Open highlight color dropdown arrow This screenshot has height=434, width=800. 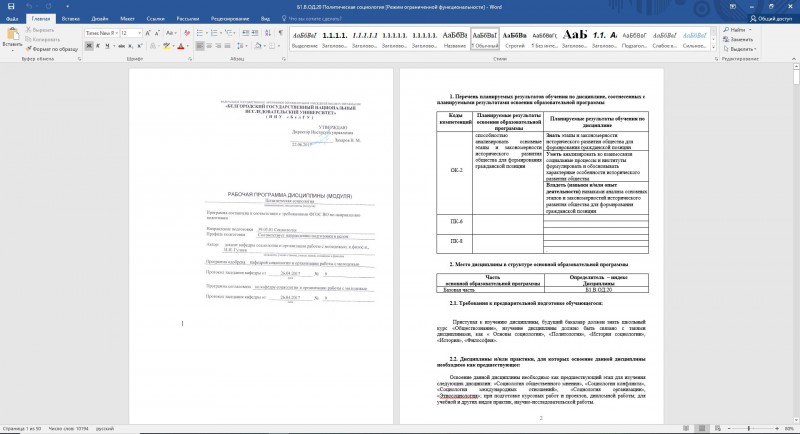172,46
